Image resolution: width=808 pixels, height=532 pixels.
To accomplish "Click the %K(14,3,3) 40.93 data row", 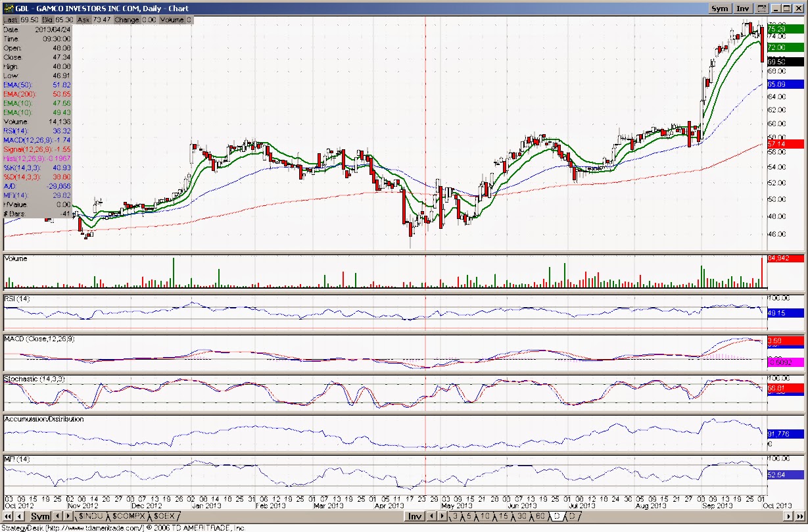I will [37, 168].
